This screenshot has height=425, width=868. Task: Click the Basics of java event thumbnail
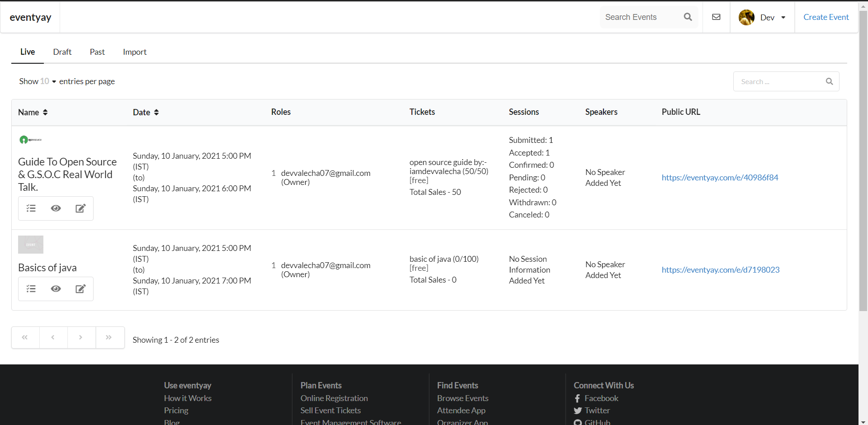pyautogui.click(x=31, y=245)
